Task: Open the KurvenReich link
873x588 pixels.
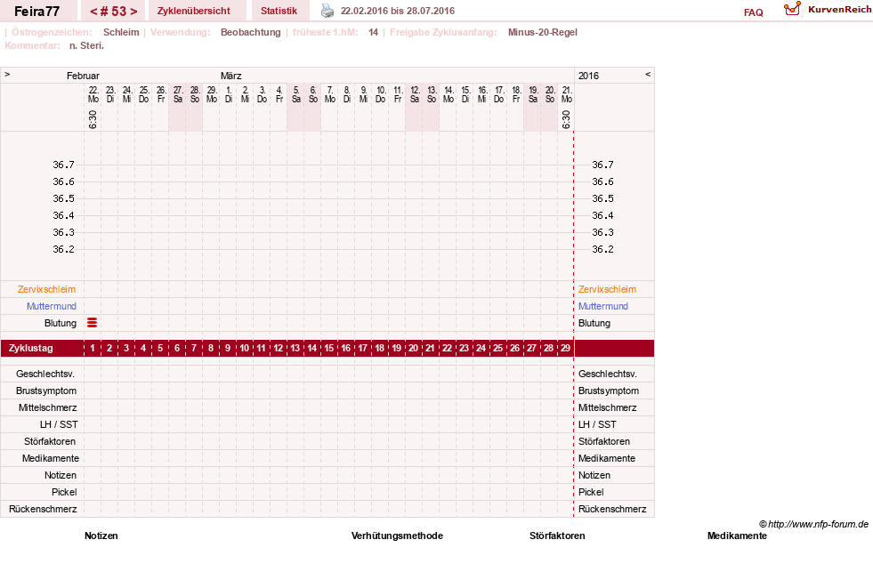Action: [x=839, y=10]
